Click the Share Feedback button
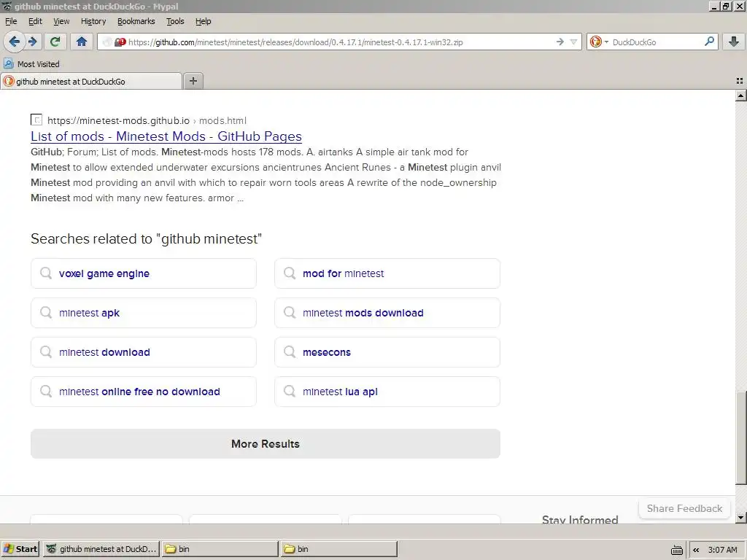This screenshot has width=747, height=560. (x=684, y=508)
